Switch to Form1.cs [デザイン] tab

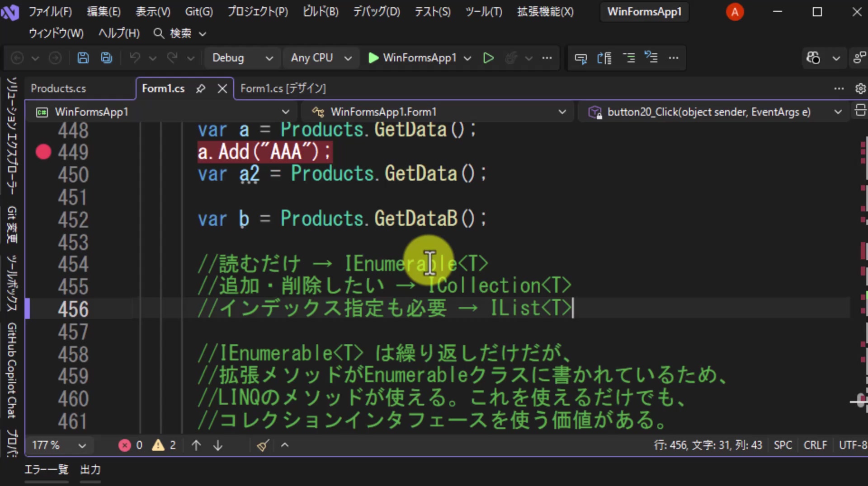tap(283, 89)
